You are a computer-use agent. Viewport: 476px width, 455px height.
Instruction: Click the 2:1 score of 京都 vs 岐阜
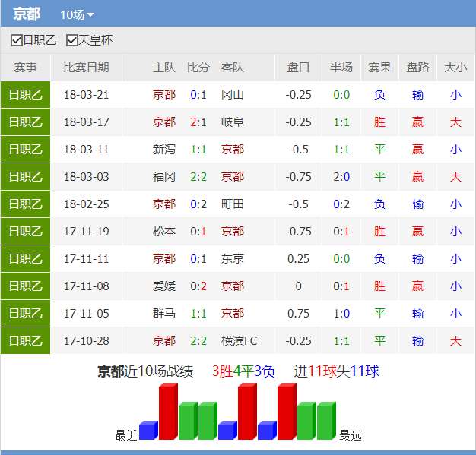click(198, 122)
